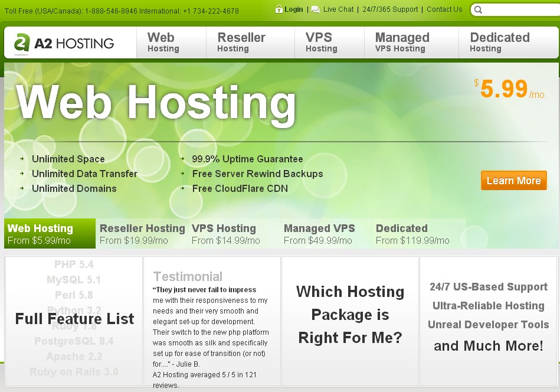This screenshot has width=560, height=392.
Task: Click the chat bubble icon beside Live Chat
Action: 315,9
